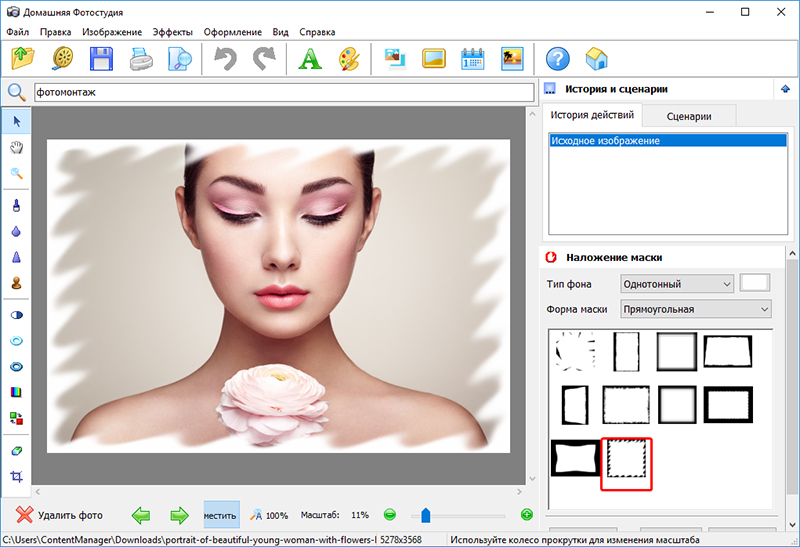Image resolution: width=800 pixels, height=547 pixels.
Task: Set zoom to 100% button
Action: point(269,515)
